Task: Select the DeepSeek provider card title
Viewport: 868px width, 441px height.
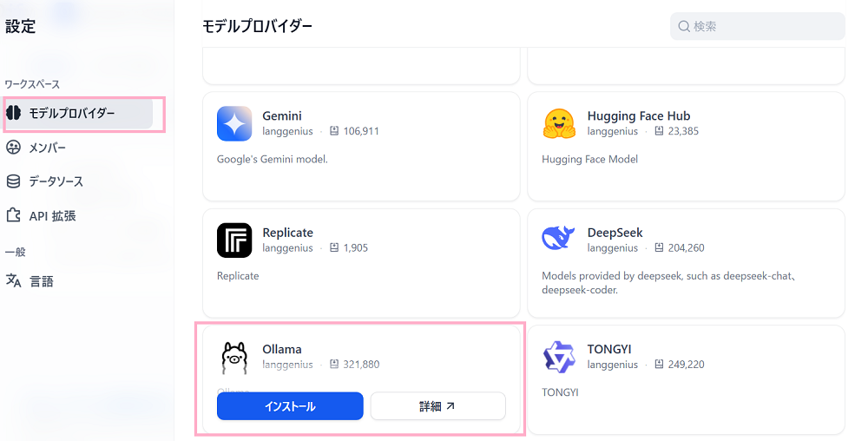Action: coord(615,233)
